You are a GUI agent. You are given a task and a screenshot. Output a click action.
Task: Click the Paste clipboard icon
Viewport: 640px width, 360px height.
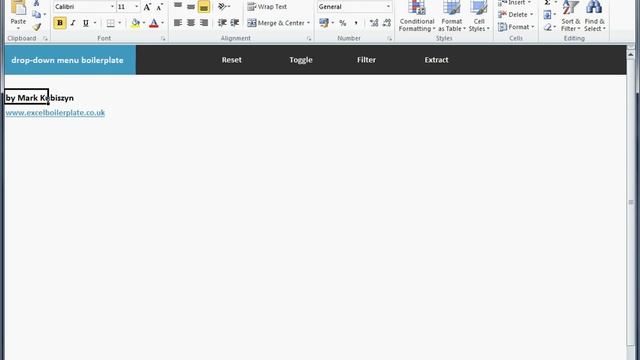pos(18,8)
